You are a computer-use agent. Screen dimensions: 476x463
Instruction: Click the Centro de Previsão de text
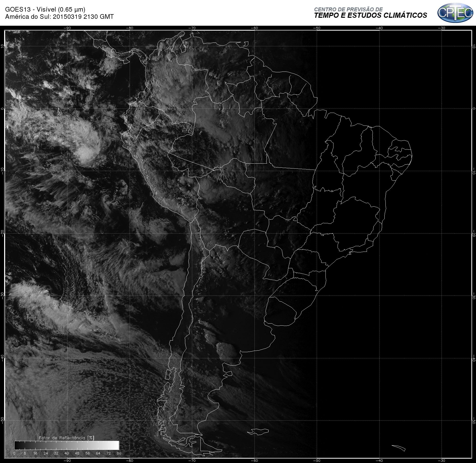348,9
